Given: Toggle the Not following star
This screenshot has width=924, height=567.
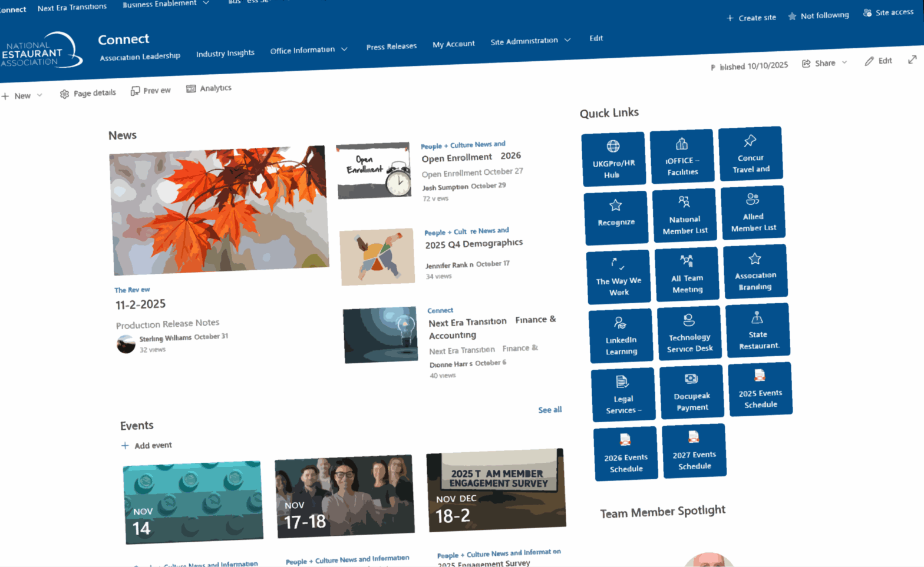Looking at the screenshot, I should coord(819,16).
